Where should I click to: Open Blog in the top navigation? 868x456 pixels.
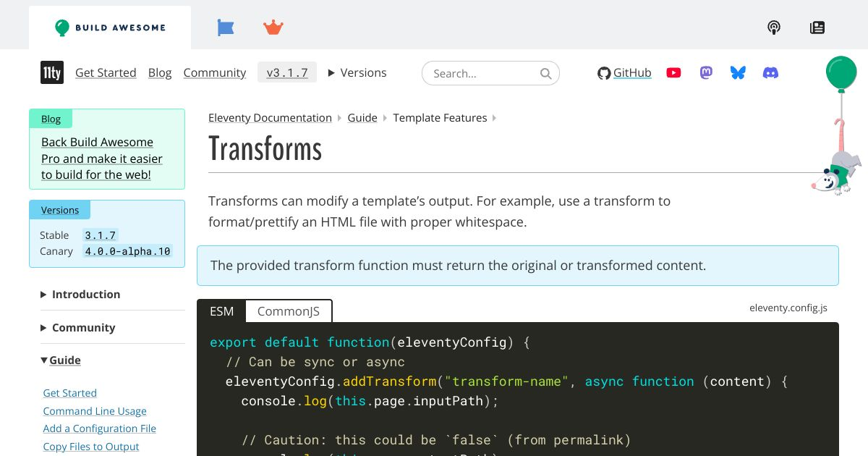click(x=160, y=72)
